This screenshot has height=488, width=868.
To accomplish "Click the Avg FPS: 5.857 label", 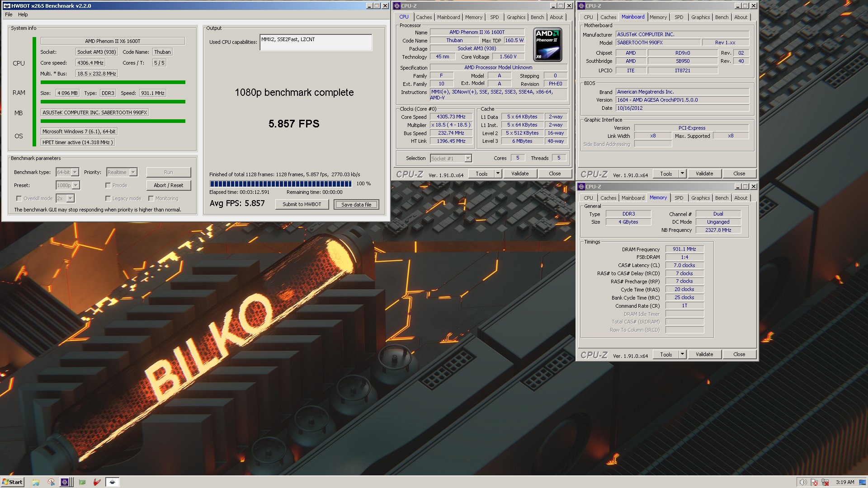I will [237, 203].
